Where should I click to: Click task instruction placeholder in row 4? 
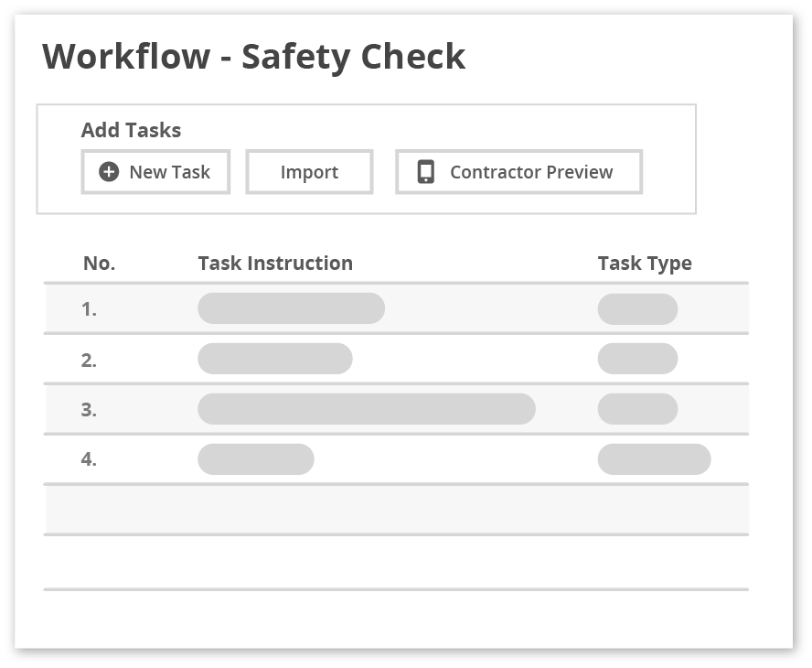click(x=256, y=459)
